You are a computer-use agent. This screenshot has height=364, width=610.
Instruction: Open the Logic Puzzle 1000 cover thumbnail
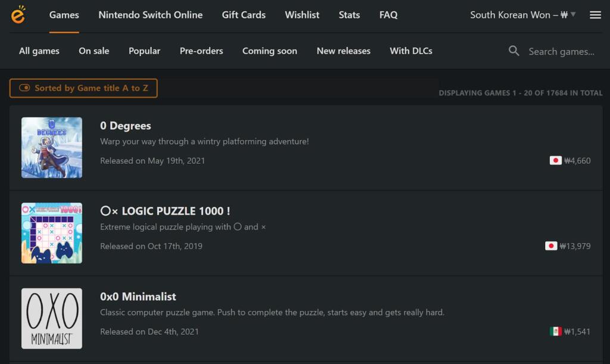52,233
